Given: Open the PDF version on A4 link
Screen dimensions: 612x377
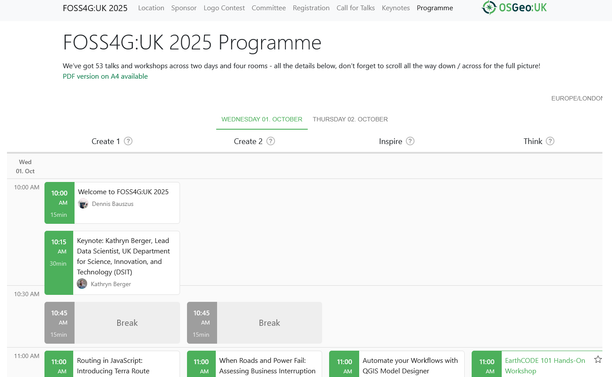Looking at the screenshot, I should pyautogui.click(x=105, y=76).
